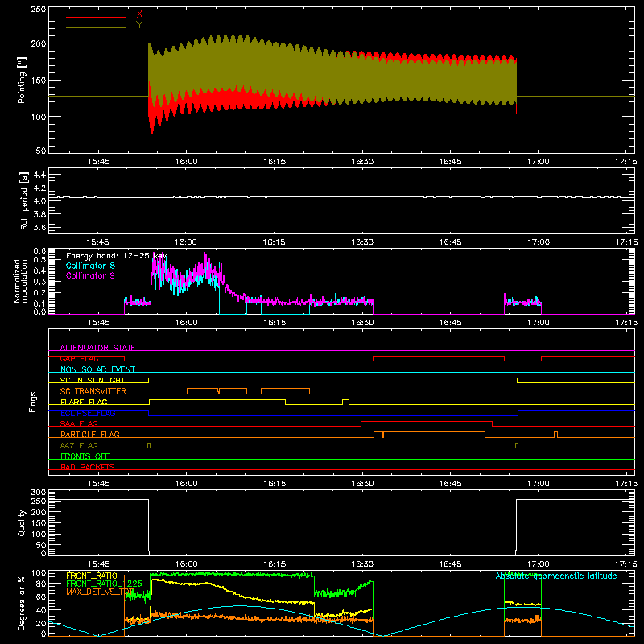Screen dimensions: 644x644
Task: Click the 'Degrees or %' axis title
Action: point(21,603)
